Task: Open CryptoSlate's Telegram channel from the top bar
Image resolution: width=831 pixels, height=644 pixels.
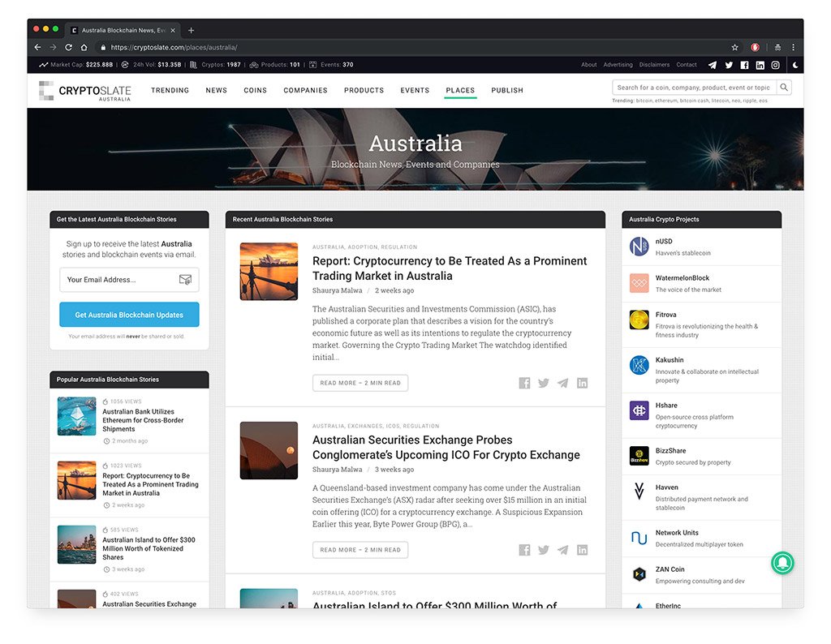Action: (x=711, y=64)
